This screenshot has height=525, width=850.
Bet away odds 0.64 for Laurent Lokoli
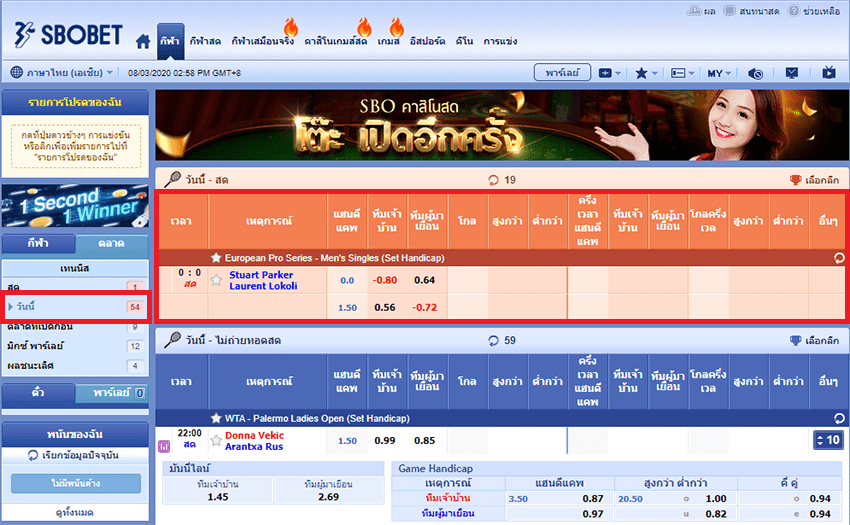424,280
